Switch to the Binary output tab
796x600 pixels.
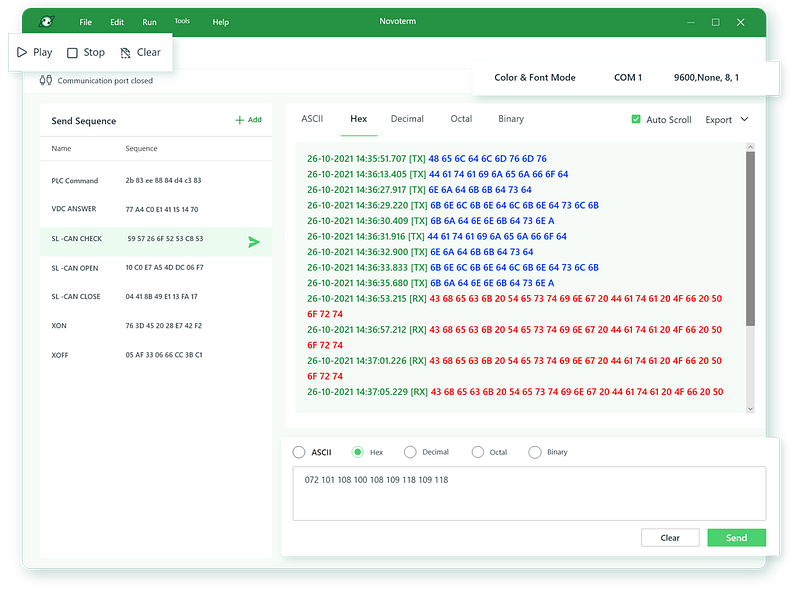(511, 119)
